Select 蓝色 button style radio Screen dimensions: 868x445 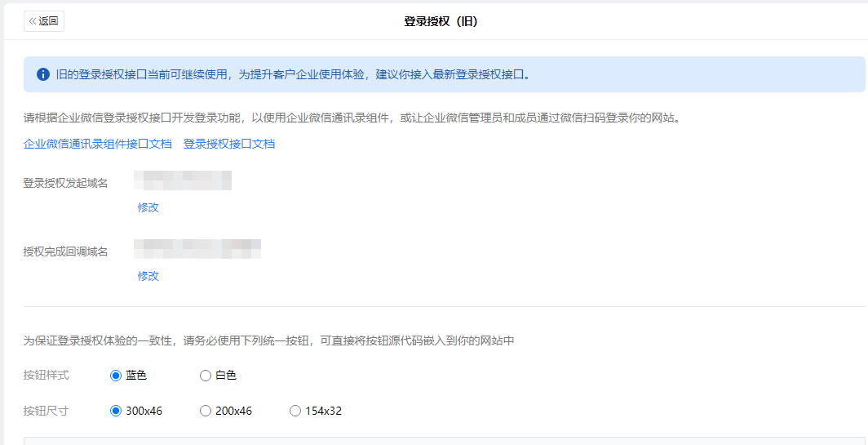coord(116,376)
